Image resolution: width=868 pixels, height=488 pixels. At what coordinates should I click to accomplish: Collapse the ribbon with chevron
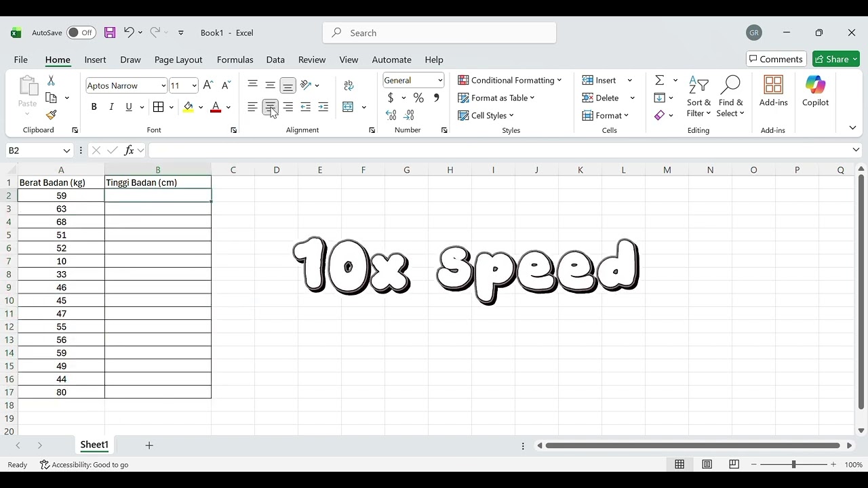(x=852, y=127)
